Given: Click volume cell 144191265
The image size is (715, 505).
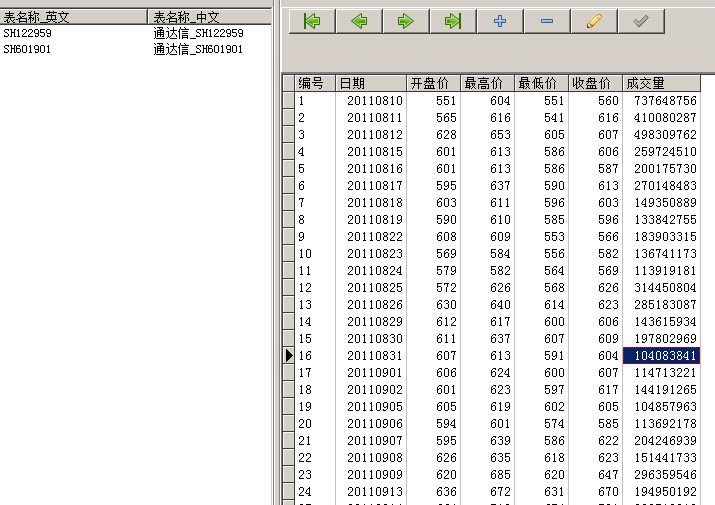Looking at the screenshot, I should pyautogui.click(x=661, y=390).
